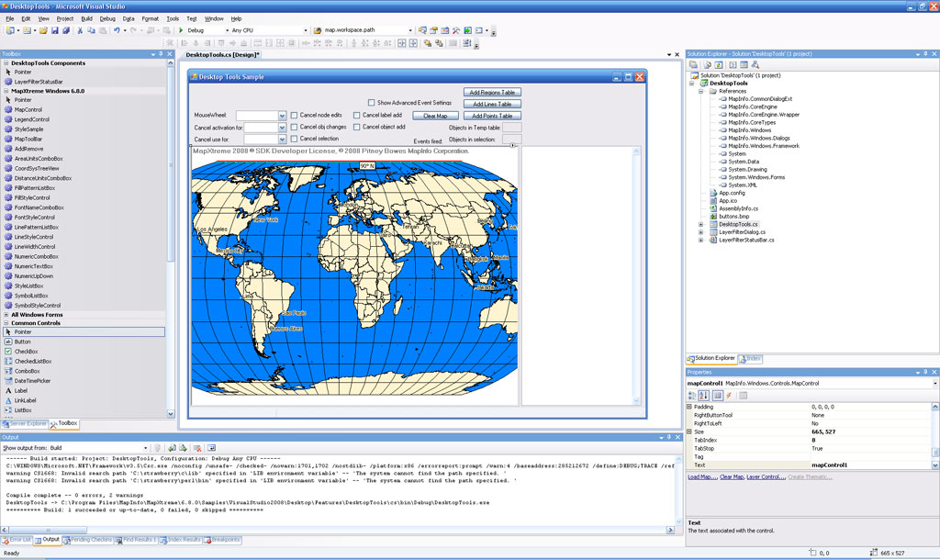940x560 pixels.
Task: Check the Cancel object add checkbox
Action: pyautogui.click(x=357, y=127)
